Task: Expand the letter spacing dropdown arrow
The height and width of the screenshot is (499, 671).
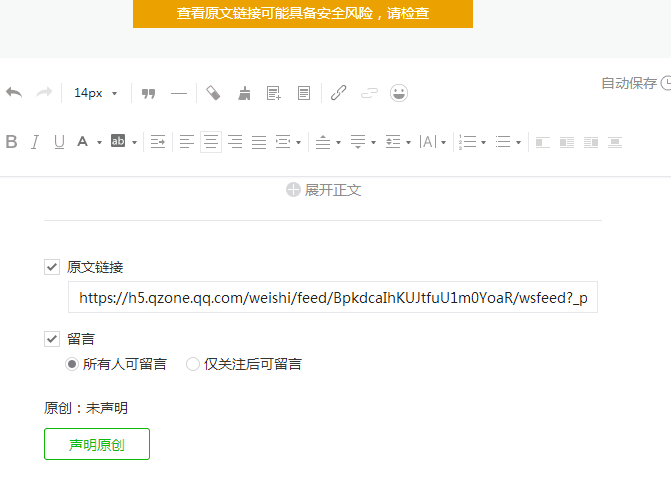Action: point(444,143)
